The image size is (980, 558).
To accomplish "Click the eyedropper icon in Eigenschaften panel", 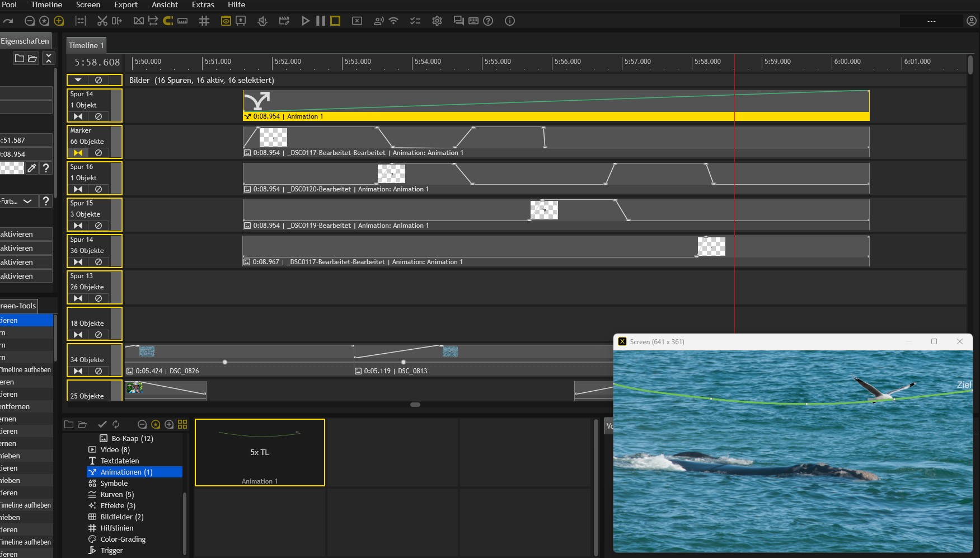I will 32,168.
